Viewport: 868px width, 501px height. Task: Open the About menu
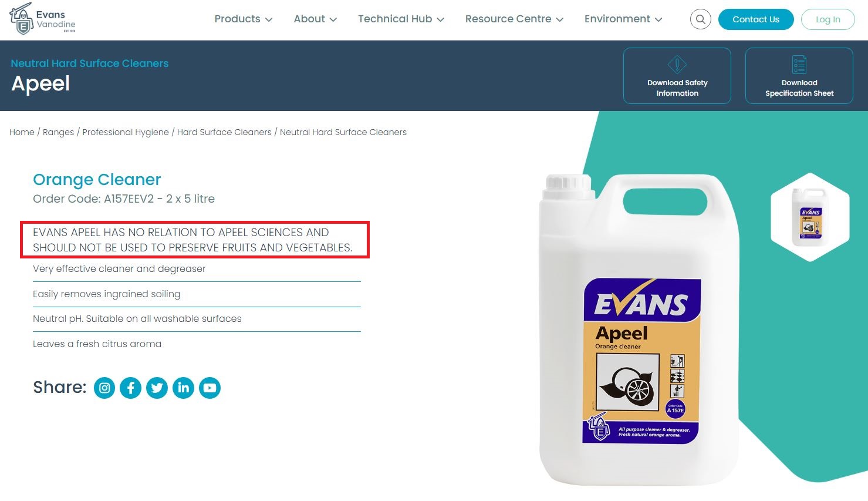pyautogui.click(x=315, y=19)
